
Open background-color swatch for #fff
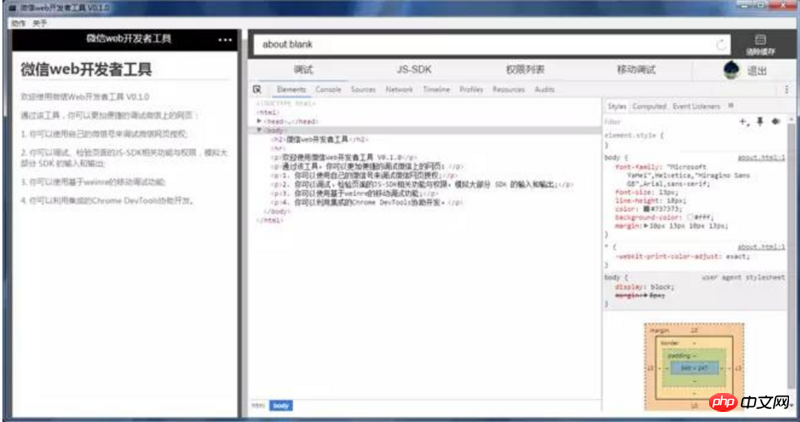pyautogui.click(x=690, y=217)
